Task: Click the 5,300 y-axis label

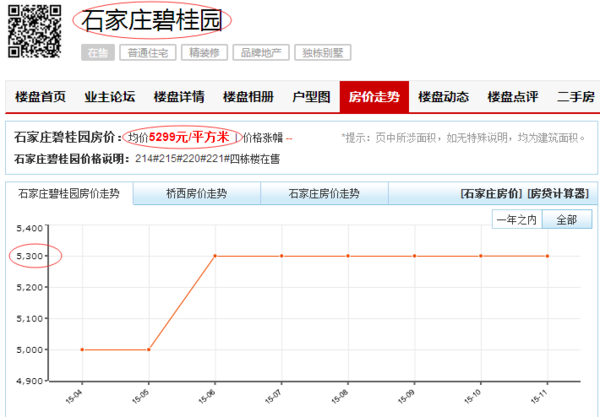Action: 29,256
